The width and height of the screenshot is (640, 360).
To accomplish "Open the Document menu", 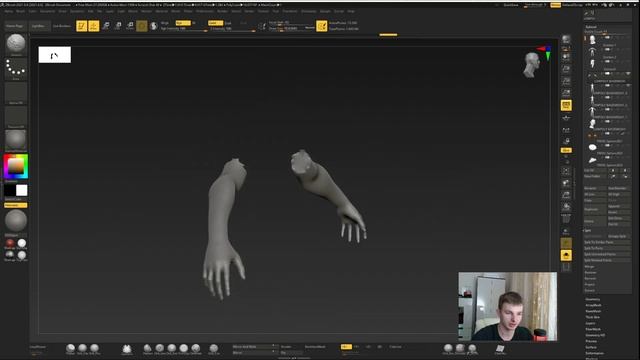I will 47,11.
